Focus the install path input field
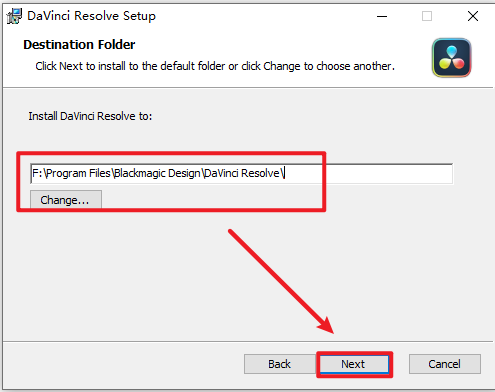 (x=241, y=173)
